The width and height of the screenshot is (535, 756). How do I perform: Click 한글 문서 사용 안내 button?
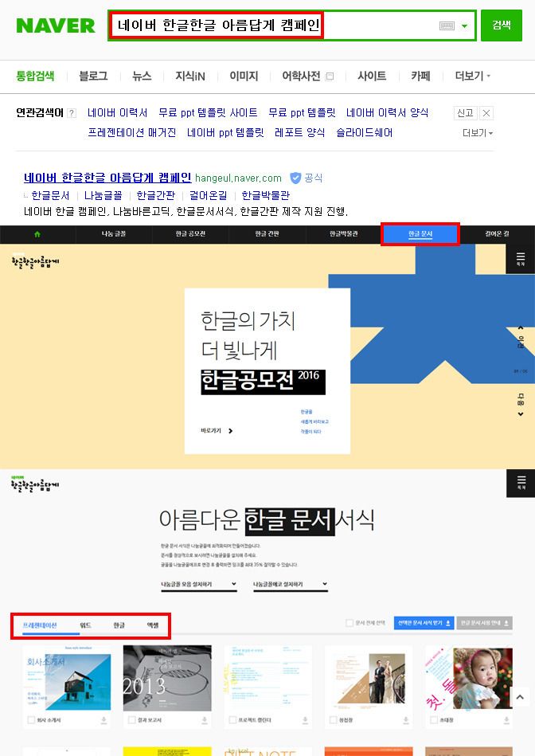(x=484, y=623)
